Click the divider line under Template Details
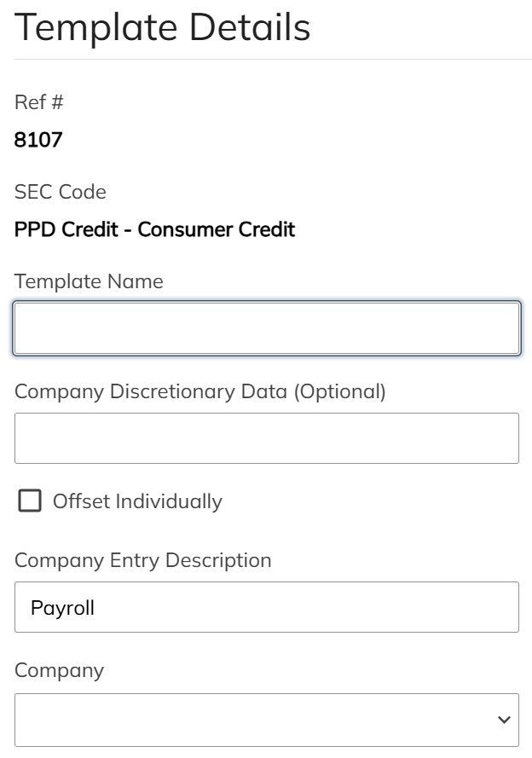The width and height of the screenshot is (532, 758). tap(266, 60)
